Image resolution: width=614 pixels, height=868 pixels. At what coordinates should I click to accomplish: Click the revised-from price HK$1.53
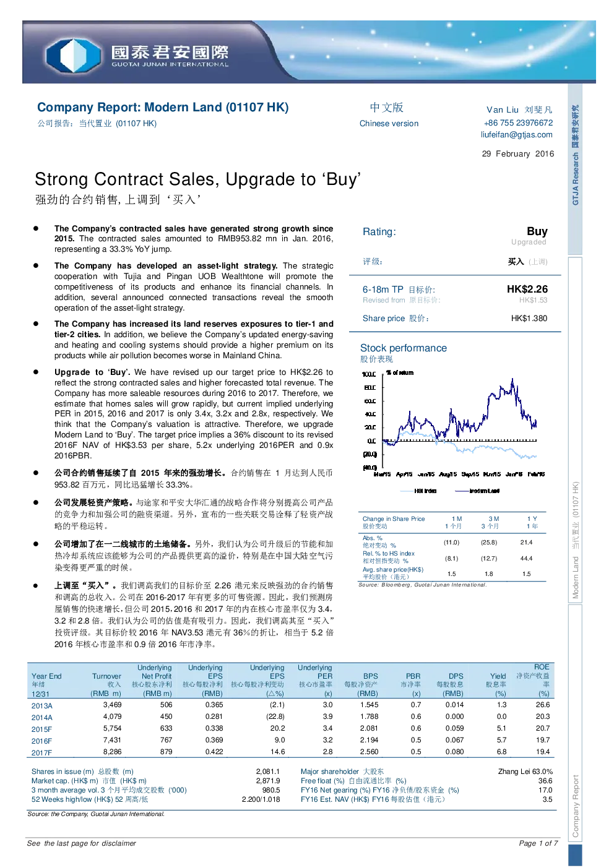point(534,301)
